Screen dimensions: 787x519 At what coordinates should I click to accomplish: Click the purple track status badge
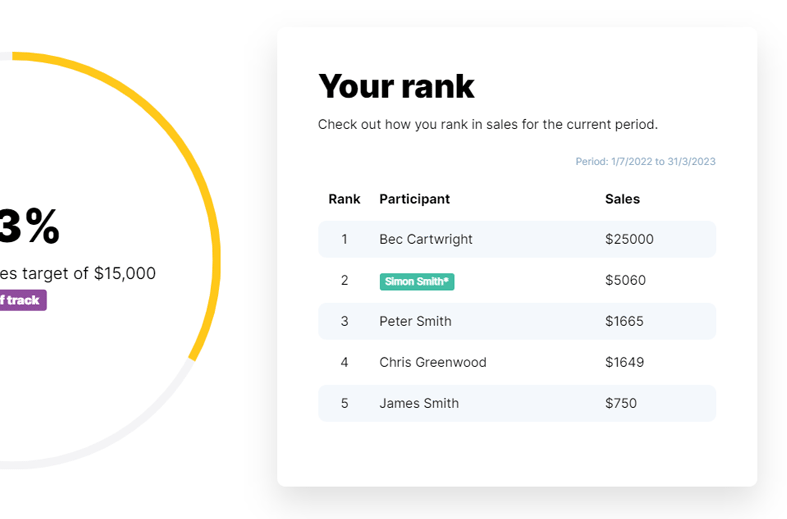click(x=23, y=300)
